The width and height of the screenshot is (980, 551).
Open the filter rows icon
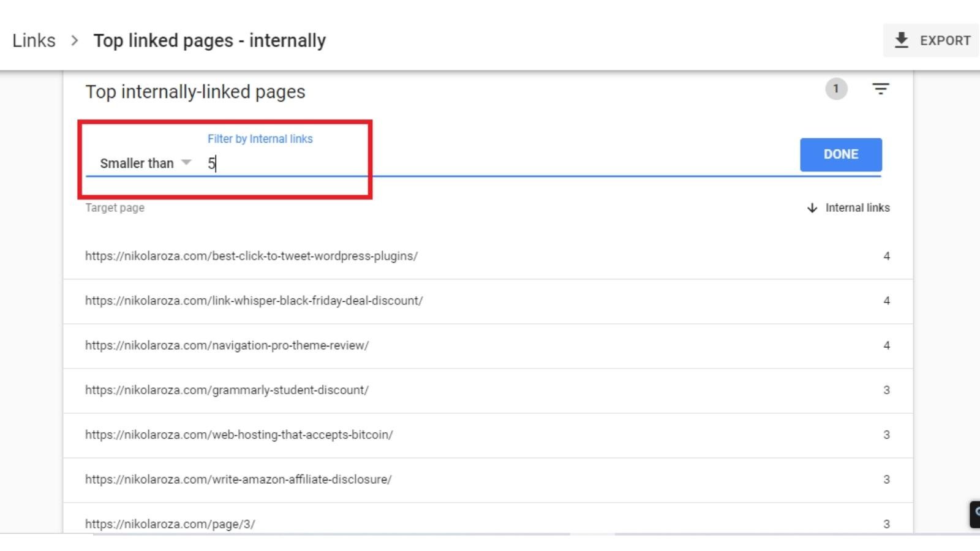coord(881,89)
